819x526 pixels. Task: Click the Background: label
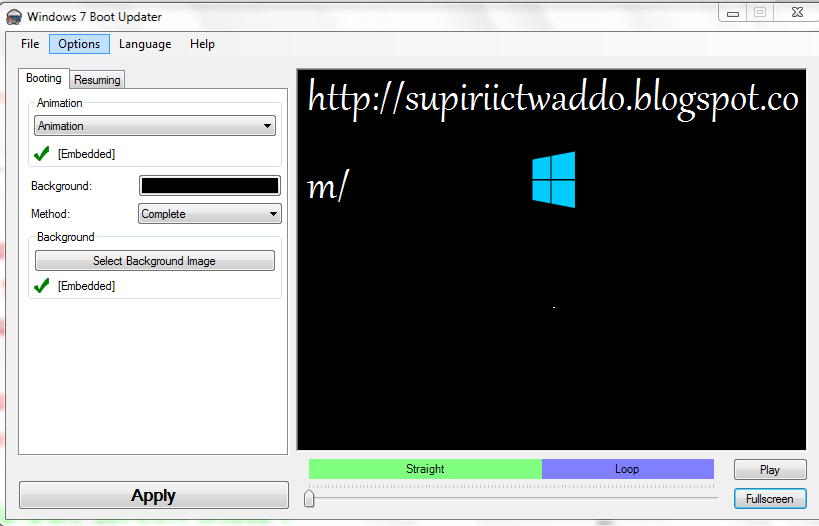click(x=61, y=186)
